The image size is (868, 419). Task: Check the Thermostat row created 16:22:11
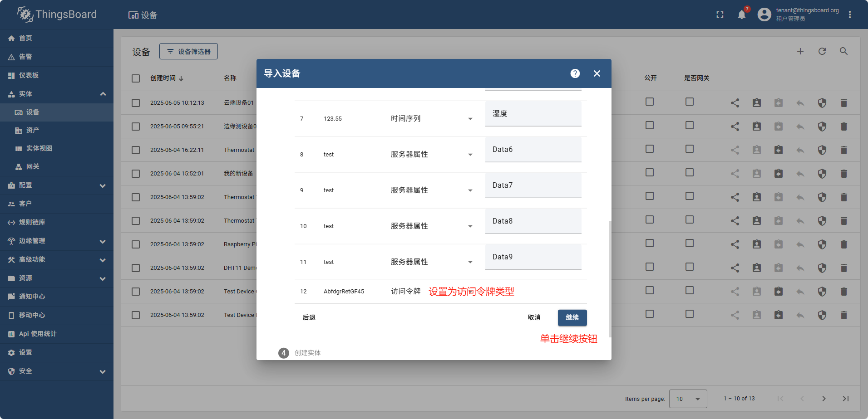(136, 150)
